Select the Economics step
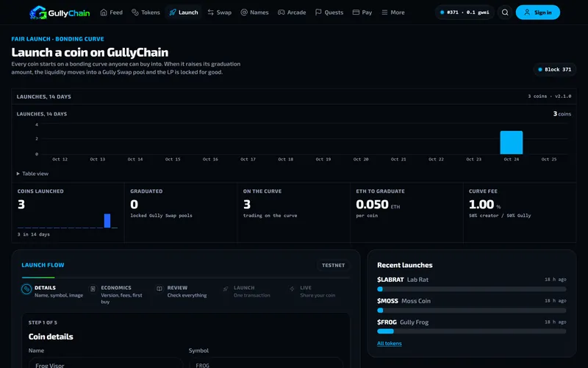The height and width of the screenshot is (368, 588). (x=117, y=294)
